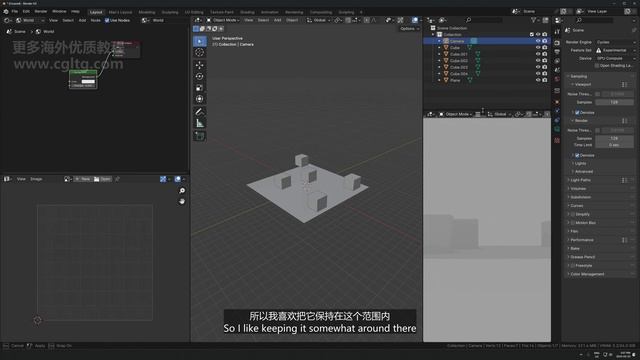The width and height of the screenshot is (640, 360).
Task: Switch to the Shading workspace tab
Action: pos(247,12)
